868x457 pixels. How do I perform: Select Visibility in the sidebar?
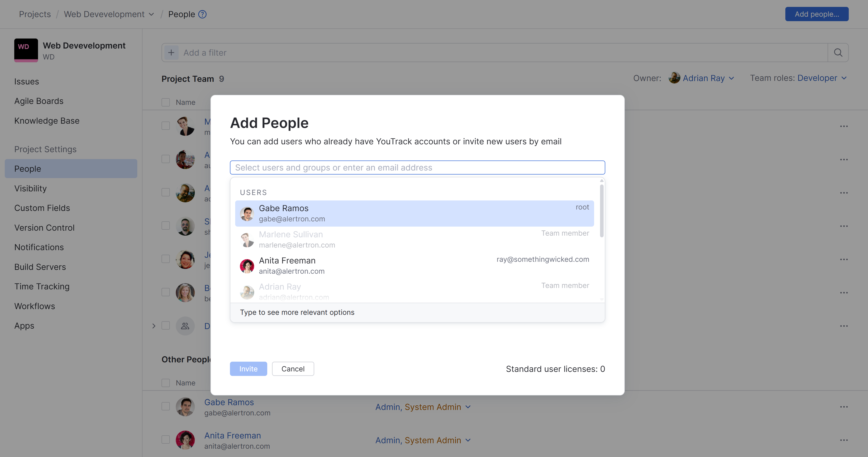click(30, 188)
